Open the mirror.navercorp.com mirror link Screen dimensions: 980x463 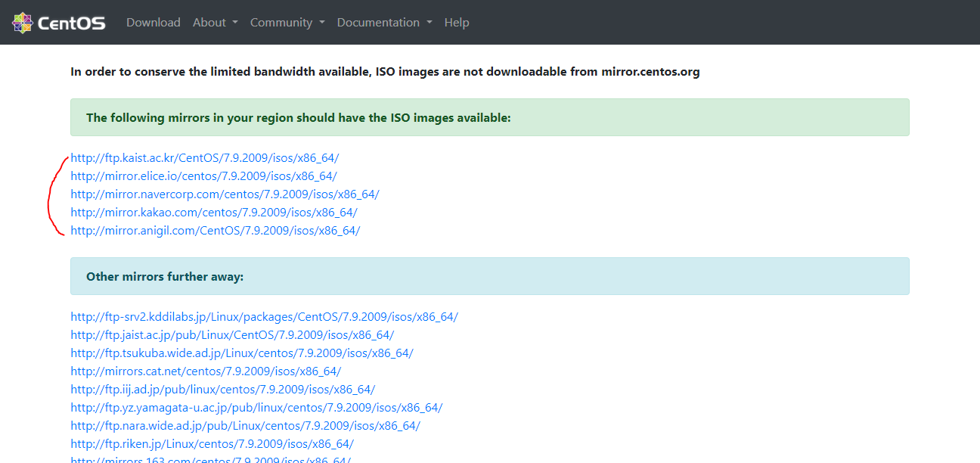point(225,194)
